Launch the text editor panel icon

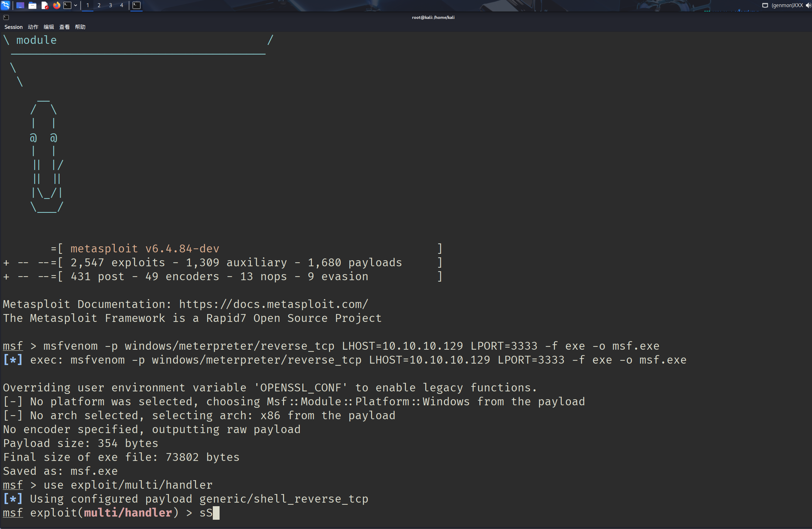[x=45, y=5]
